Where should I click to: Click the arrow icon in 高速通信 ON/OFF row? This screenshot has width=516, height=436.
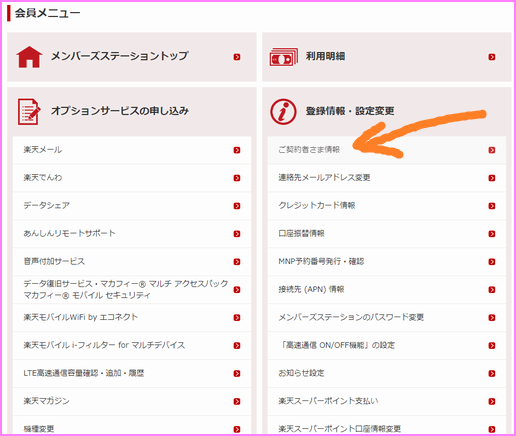pyautogui.click(x=492, y=345)
